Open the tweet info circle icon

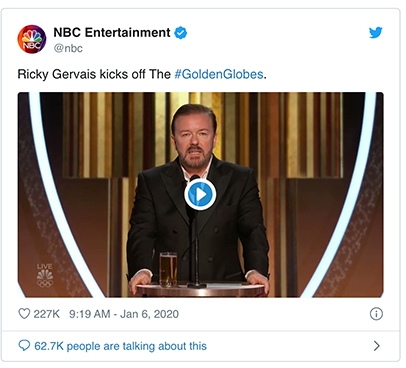(x=376, y=314)
